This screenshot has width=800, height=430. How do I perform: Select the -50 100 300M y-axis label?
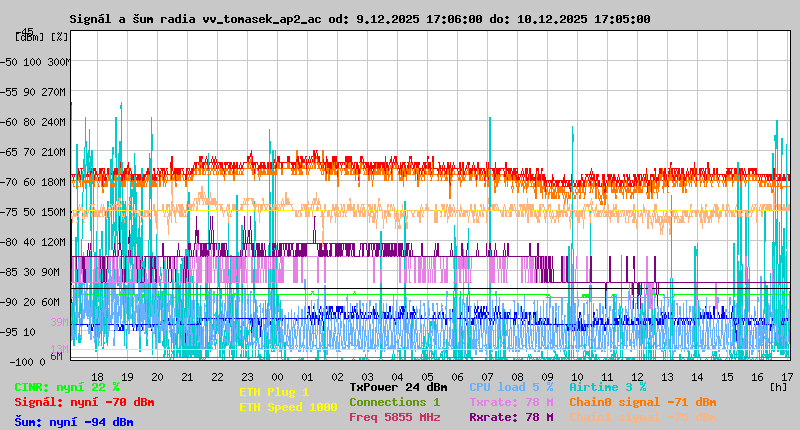coord(42,61)
